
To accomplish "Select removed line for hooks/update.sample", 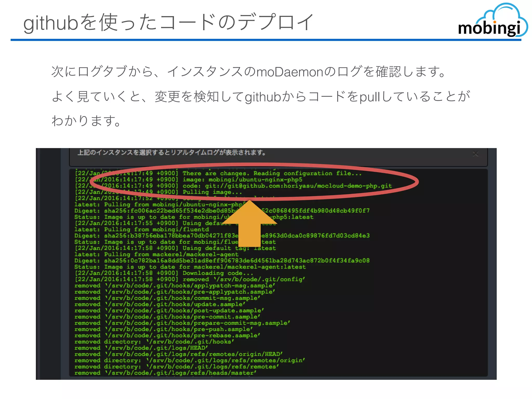I will [x=160, y=304].
